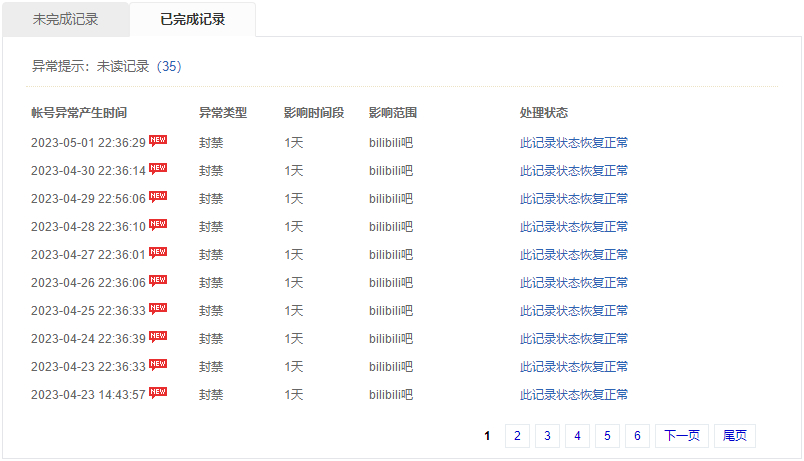Go to page 2 of records
The width and height of the screenshot is (804, 461).
pyautogui.click(x=517, y=436)
